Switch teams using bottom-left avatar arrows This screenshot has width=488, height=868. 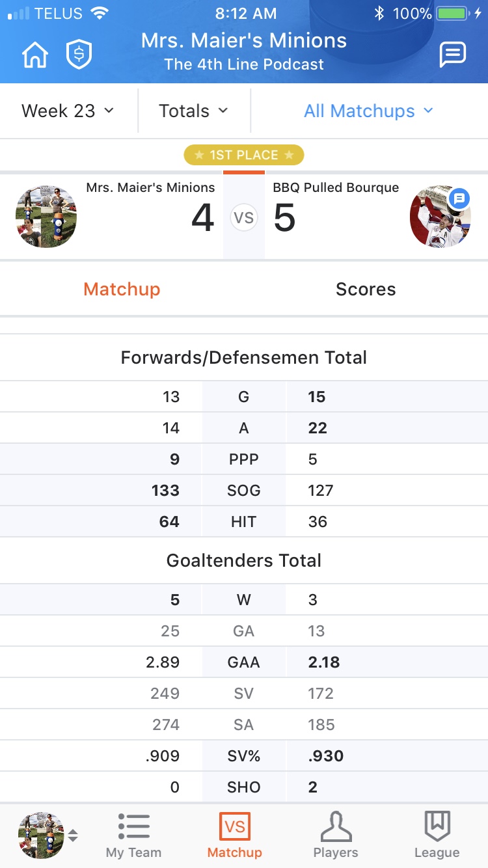point(73,835)
